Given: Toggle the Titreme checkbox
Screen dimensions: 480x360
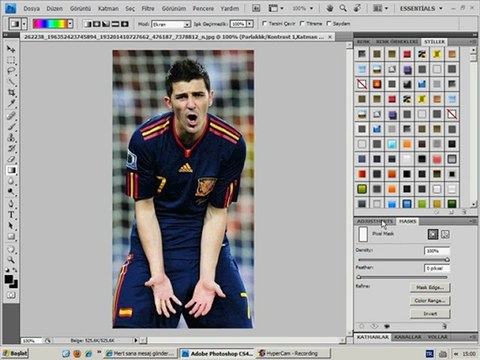Looking at the screenshot, I should click(x=302, y=23).
